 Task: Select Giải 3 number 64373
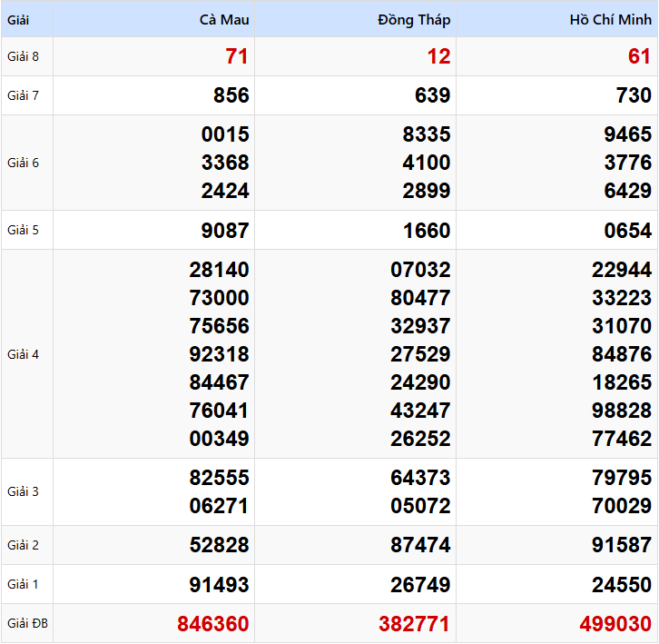pyautogui.click(x=420, y=478)
